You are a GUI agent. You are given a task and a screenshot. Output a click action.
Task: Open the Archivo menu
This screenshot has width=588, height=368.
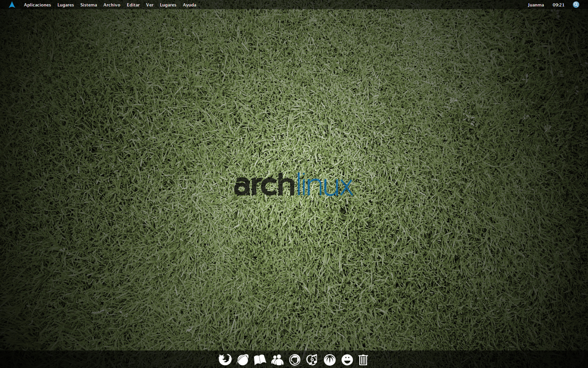(x=112, y=5)
